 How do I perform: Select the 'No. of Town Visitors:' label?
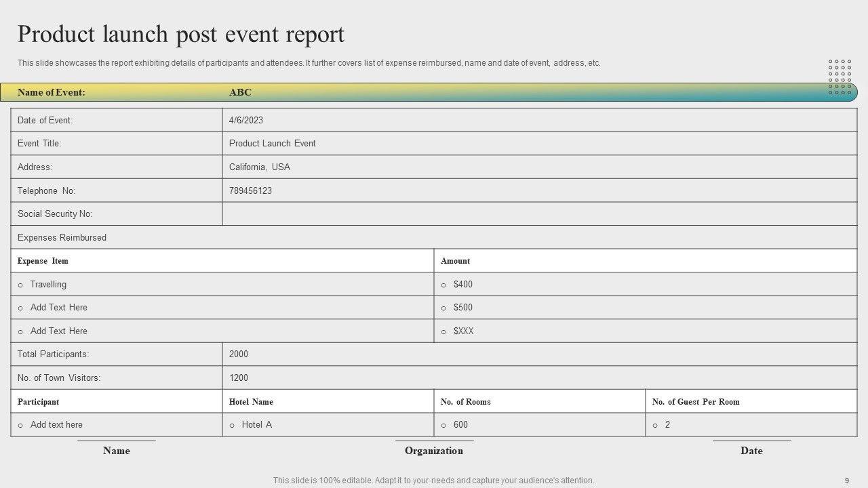click(x=59, y=378)
